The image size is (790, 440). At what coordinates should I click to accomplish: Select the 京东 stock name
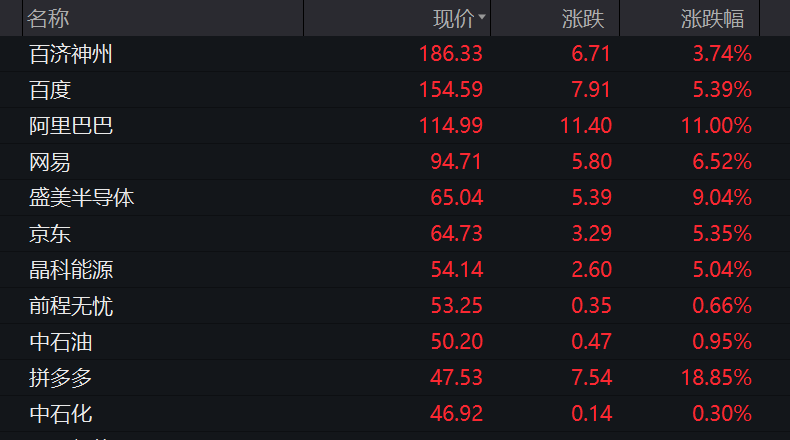[50, 234]
